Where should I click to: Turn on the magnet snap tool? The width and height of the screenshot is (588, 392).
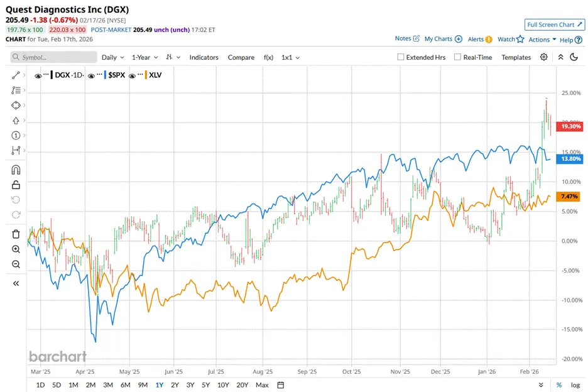16,170
